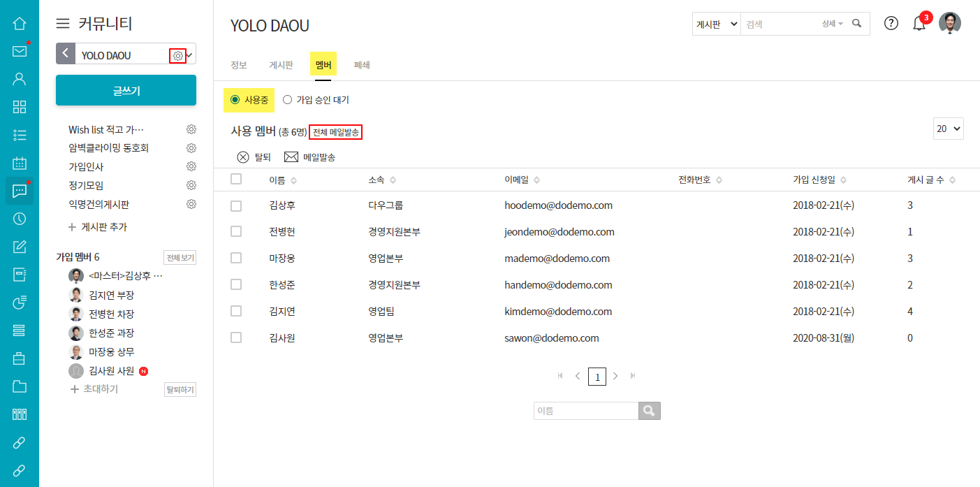Open notifications bell icon
Viewport: 980px width, 487px height.
pyautogui.click(x=919, y=23)
